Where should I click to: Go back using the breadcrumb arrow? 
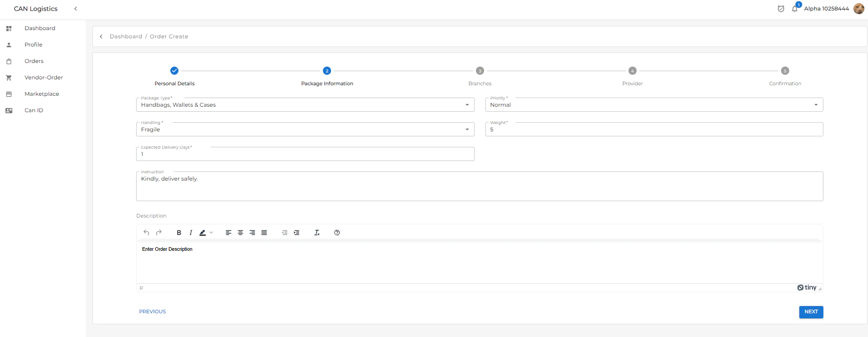pos(101,36)
